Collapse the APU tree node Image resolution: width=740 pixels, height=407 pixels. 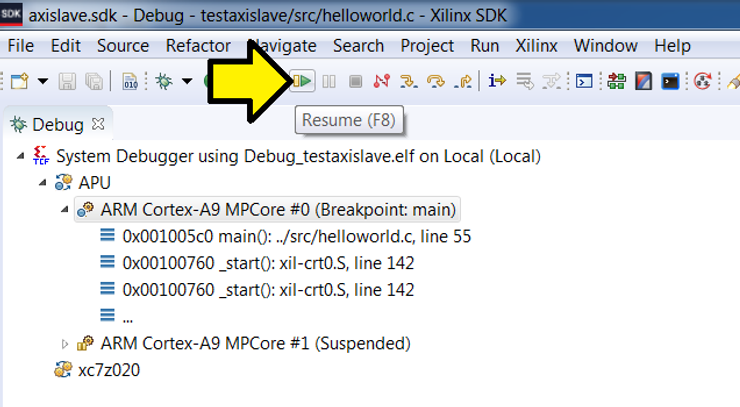43,183
